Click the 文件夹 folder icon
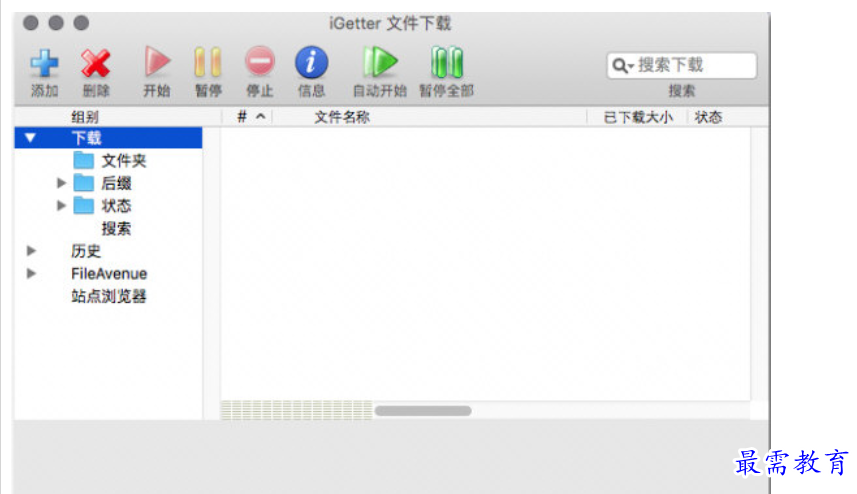Screen dimensions: 857x494 (84, 160)
